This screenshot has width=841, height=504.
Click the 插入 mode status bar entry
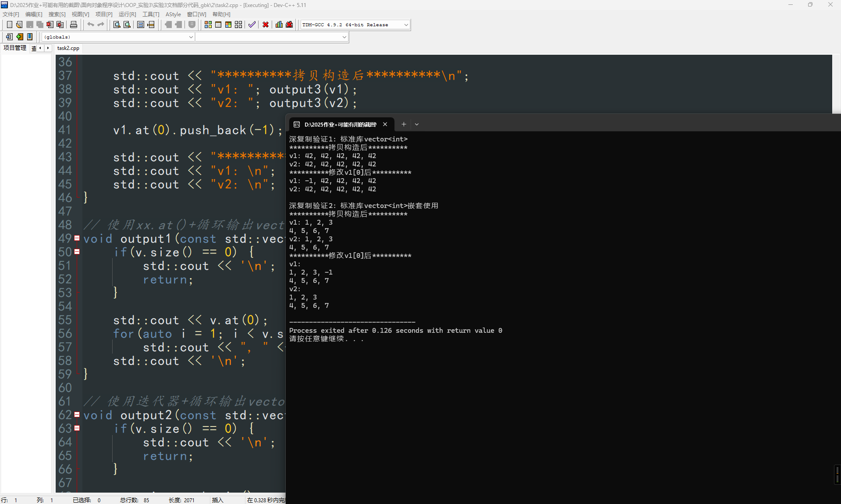pos(218,500)
